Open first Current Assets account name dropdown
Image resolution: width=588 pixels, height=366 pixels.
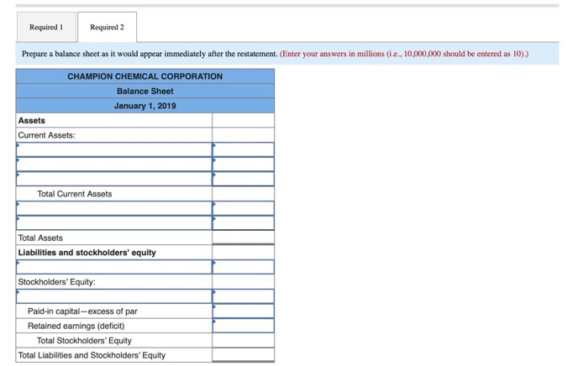(x=114, y=149)
